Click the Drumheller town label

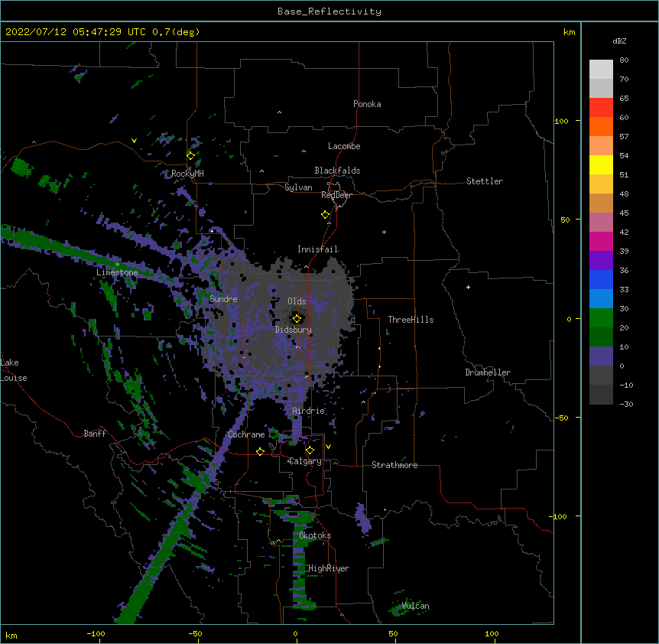[x=488, y=372]
